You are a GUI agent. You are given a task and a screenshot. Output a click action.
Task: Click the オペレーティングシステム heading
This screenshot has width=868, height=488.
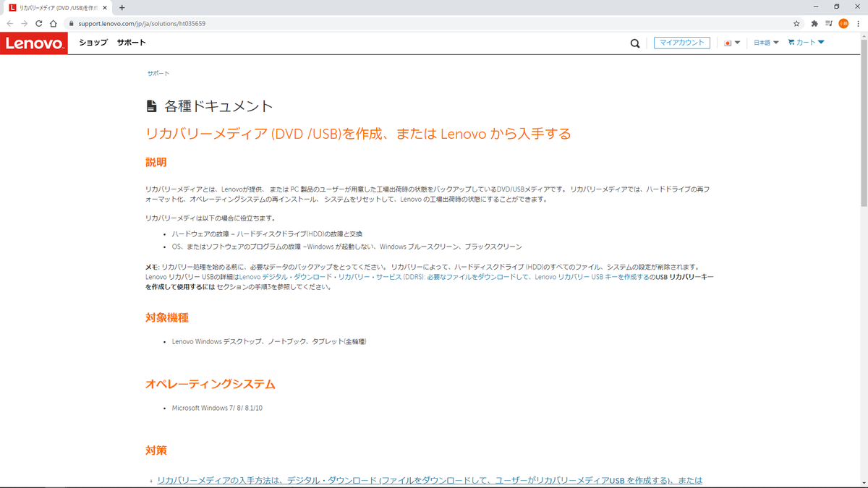click(x=210, y=384)
